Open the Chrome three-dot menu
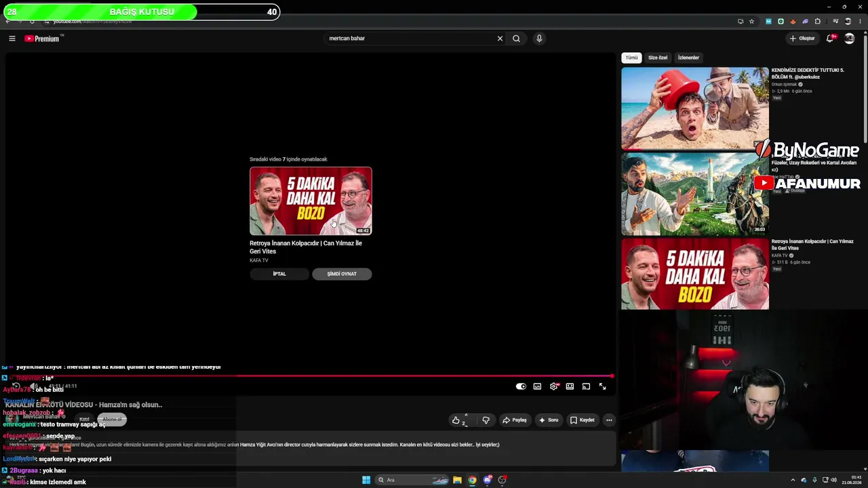Screen dimensions: 868x488 coord(860,21)
